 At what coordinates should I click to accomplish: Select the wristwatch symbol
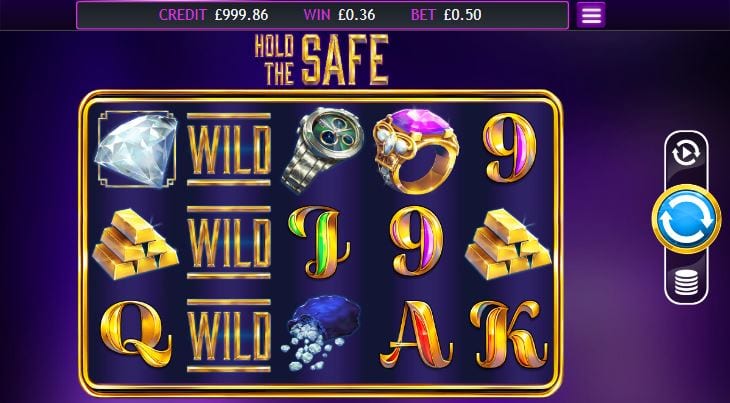(x=322, y=149)
